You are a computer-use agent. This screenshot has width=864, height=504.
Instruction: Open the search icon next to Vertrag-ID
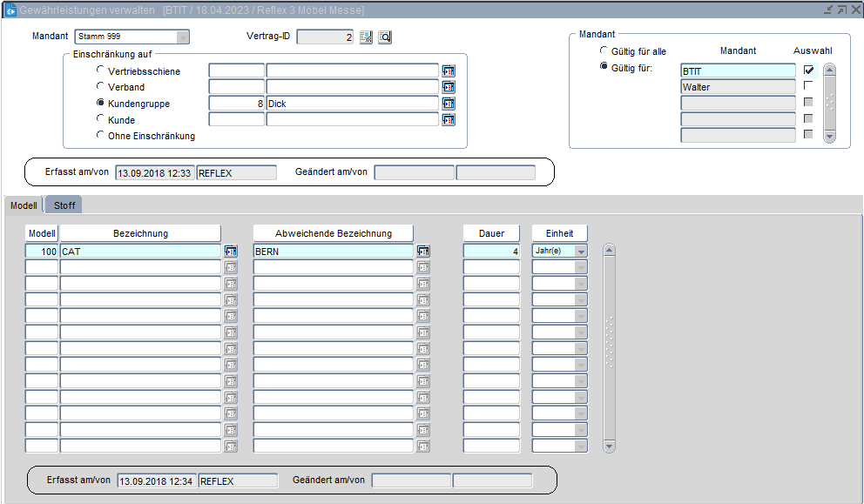[x=385, y=37]
